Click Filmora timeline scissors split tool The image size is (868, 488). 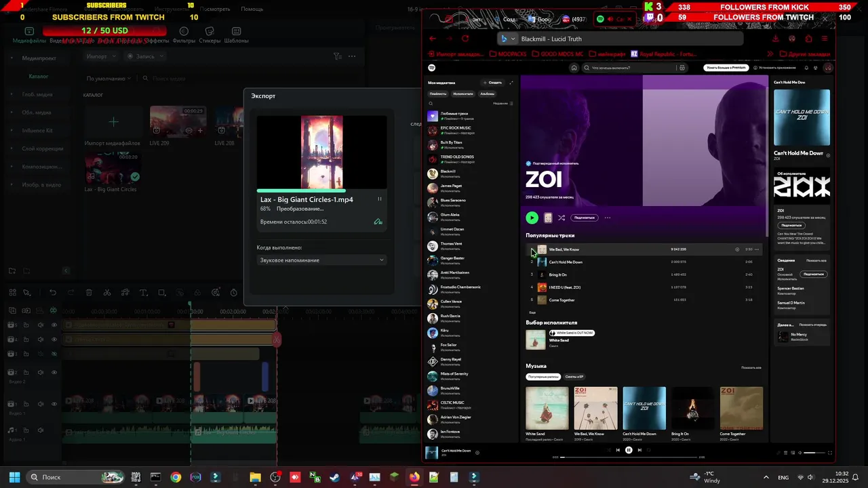107,293
